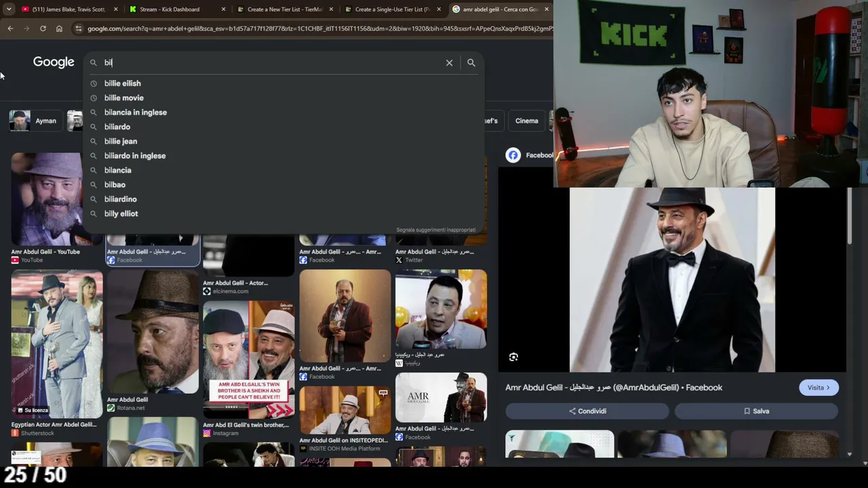This screenshot has width=868, height=488.
Task: Click the elcinema.com source favicon
Action: (207, 291)
